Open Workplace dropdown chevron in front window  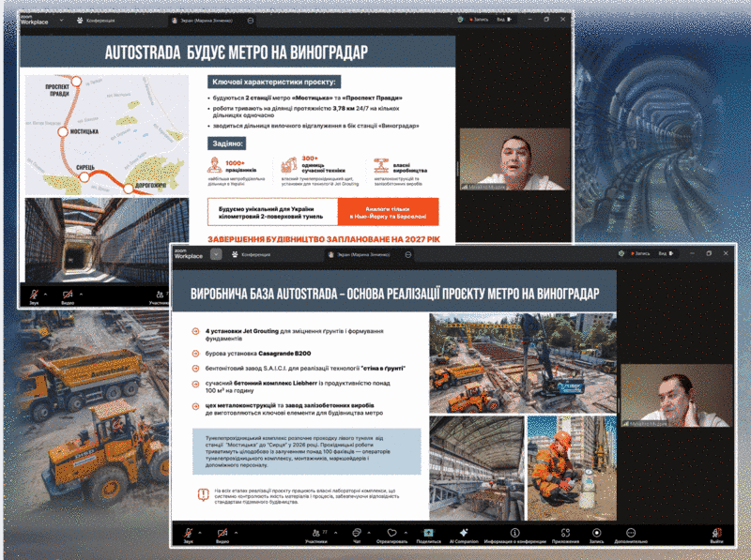tap(216, 253)
